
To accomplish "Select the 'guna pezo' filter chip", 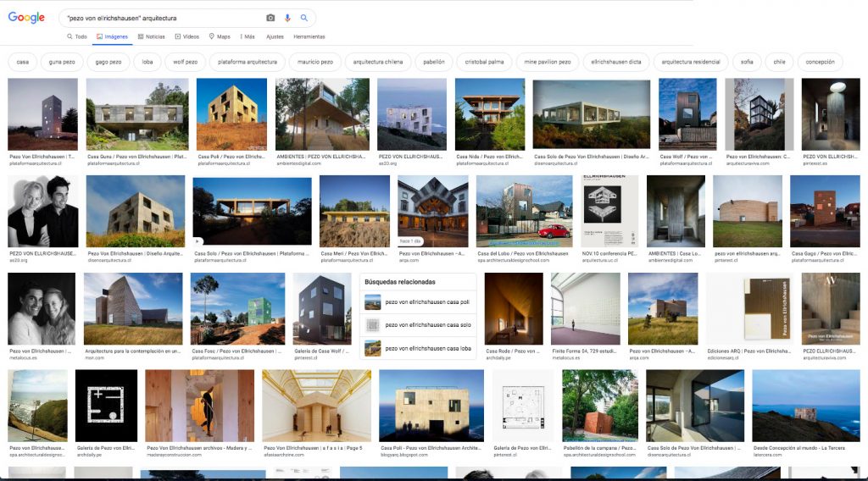I will pyautogui.click(x=62, y=62).
